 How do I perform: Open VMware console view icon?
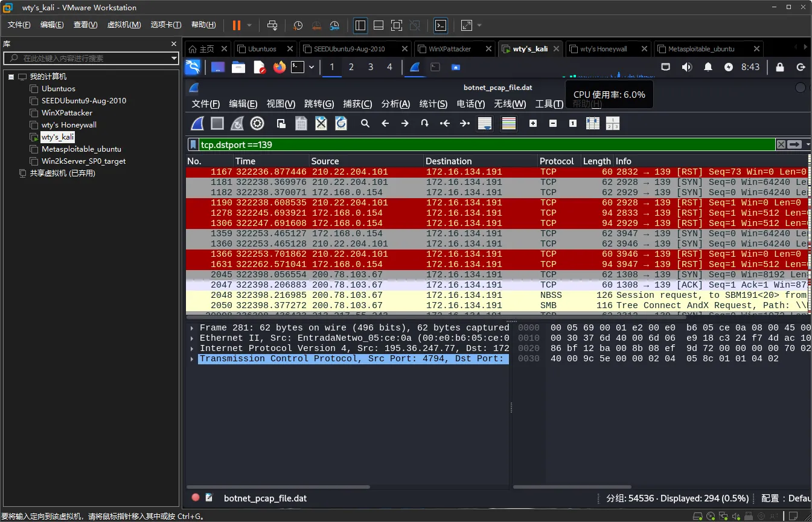(x=441, y=25)
